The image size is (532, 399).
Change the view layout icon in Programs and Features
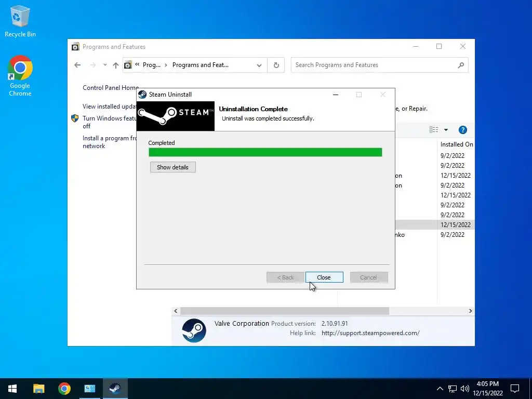[434, 129]
